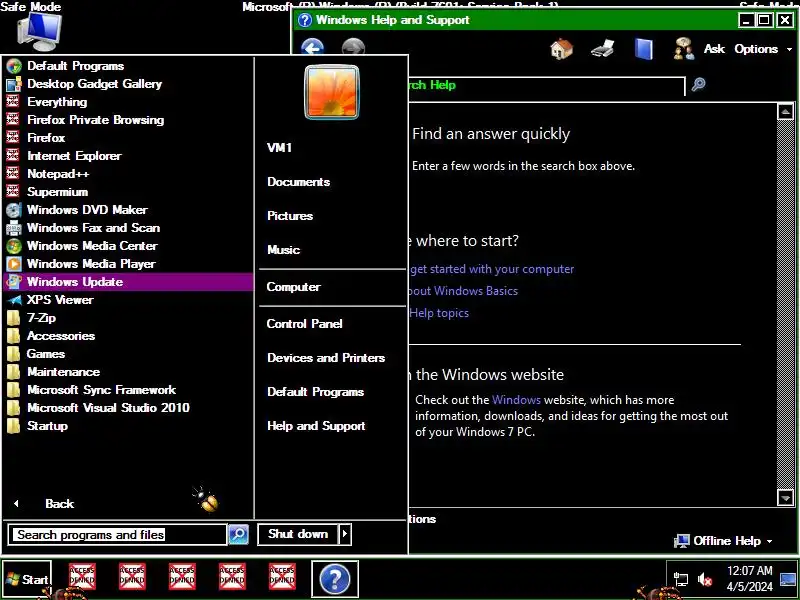The width and height of the screenshot is (800, 600).
Task: Click the user account flower picture
Action: [x=332, y=92]
